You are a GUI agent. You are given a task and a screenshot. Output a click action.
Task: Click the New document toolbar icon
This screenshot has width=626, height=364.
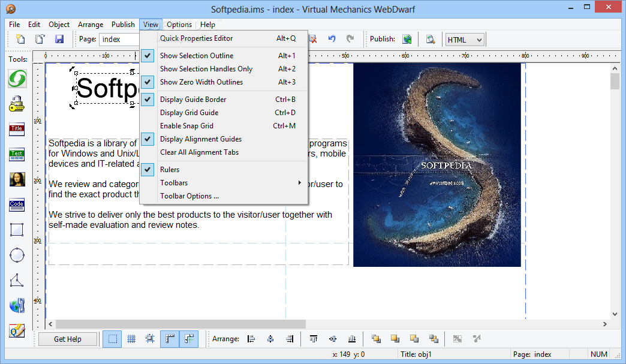tap(20, 39)
